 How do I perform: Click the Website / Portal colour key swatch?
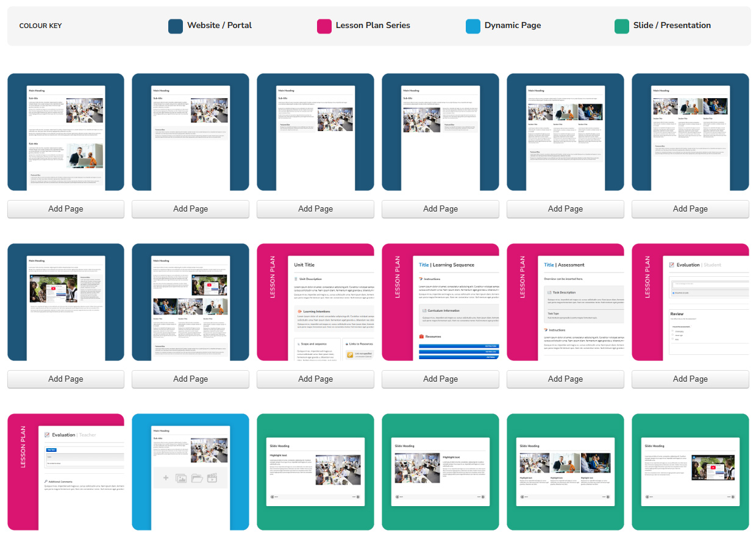coord(176,26)
